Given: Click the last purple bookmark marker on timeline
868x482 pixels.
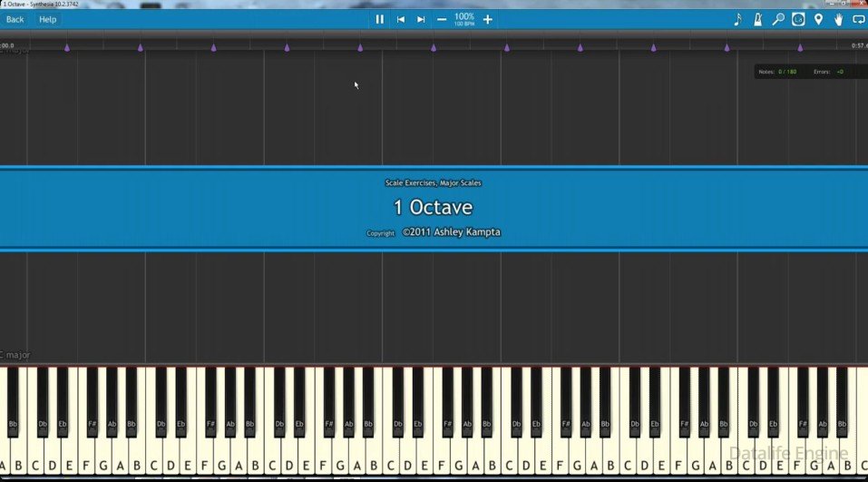Looking at the screenshot, I should pos(800,48).
